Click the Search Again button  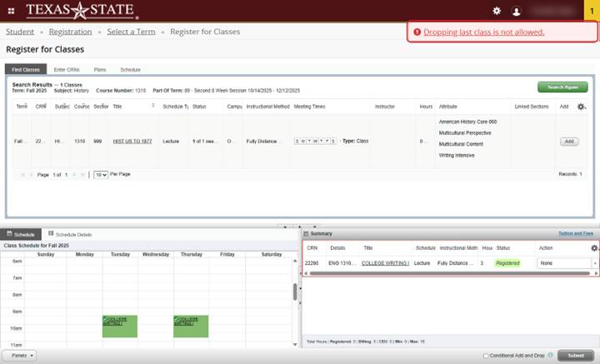(x=562, y=87)
